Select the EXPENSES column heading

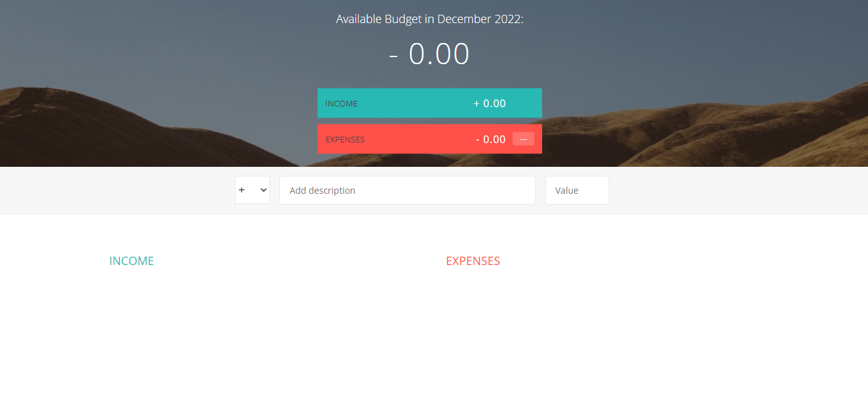[x=473, y=261]
